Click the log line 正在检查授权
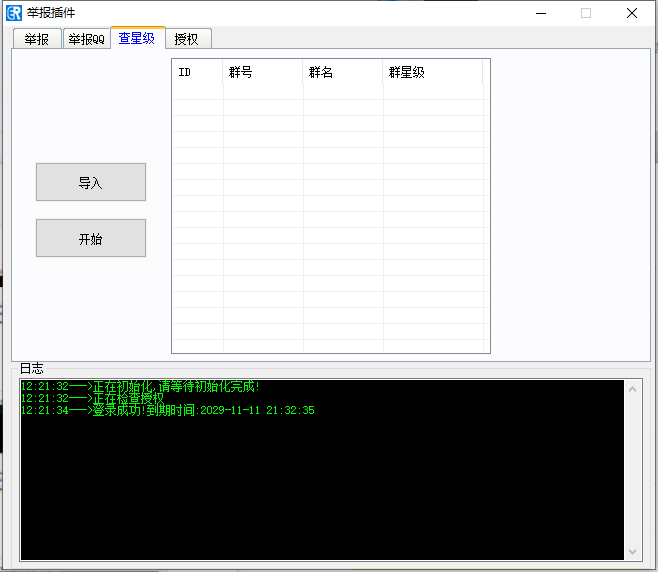658x572 pixels. 92,398
